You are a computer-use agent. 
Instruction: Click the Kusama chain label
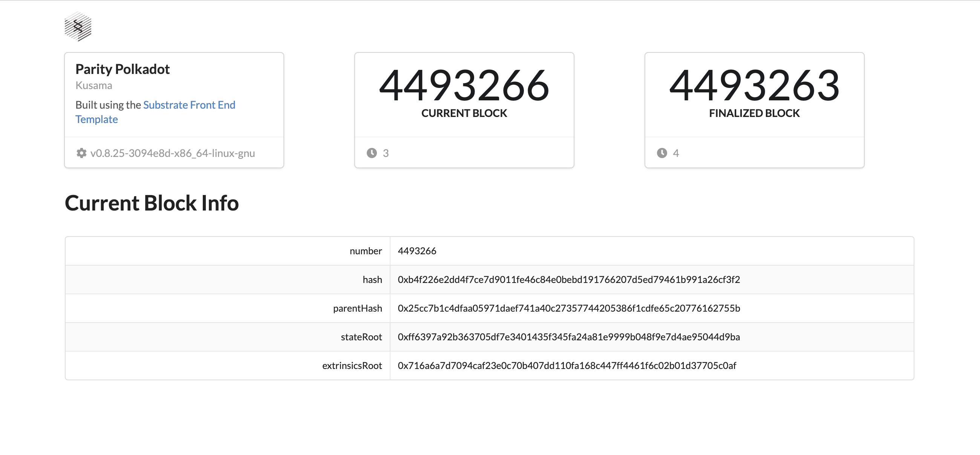pos(93,85)
